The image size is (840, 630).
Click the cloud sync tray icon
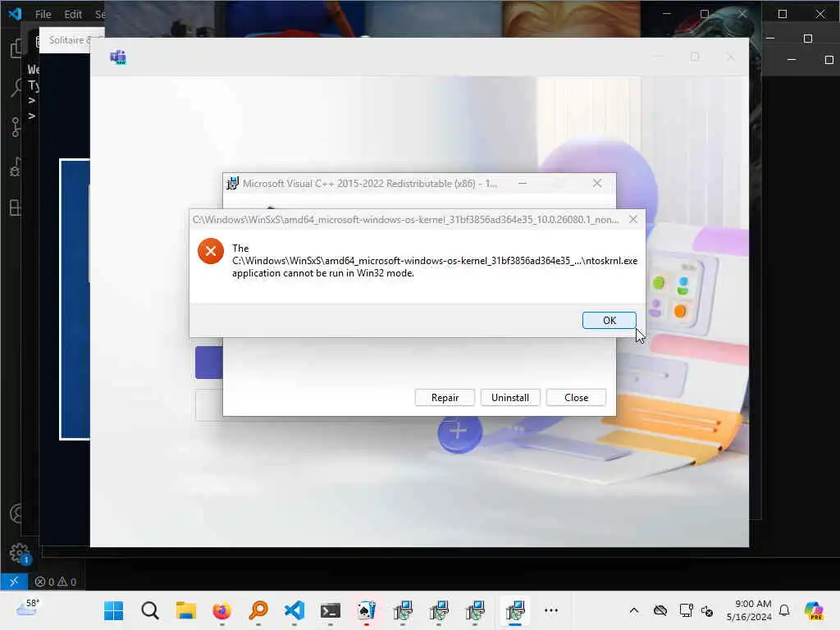(x=660, y=610)
